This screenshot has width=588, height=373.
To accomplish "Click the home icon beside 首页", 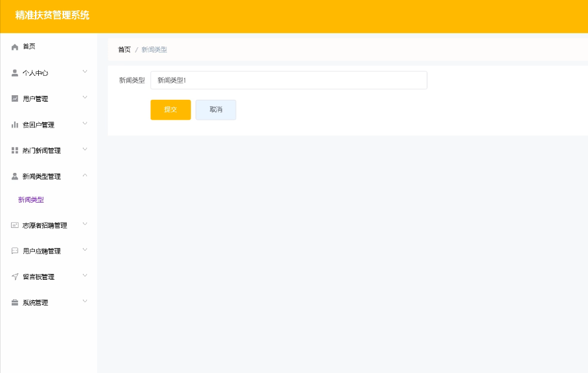I will 15,47.
